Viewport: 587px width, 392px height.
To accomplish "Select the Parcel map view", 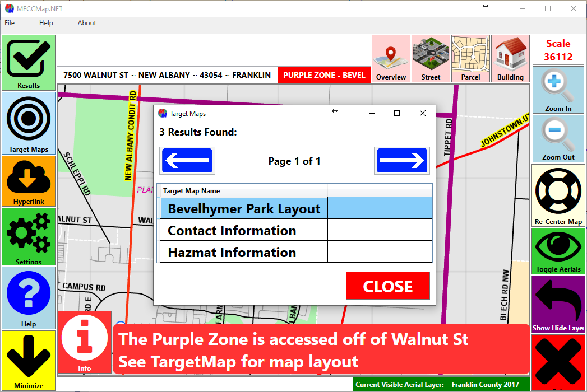I will [x=470, y=59].
